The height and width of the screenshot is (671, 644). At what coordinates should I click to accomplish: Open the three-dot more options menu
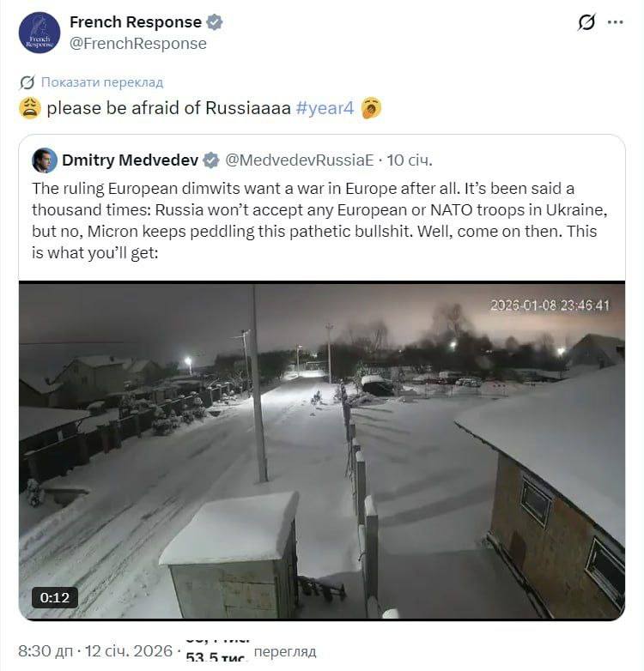pos(615,22)
